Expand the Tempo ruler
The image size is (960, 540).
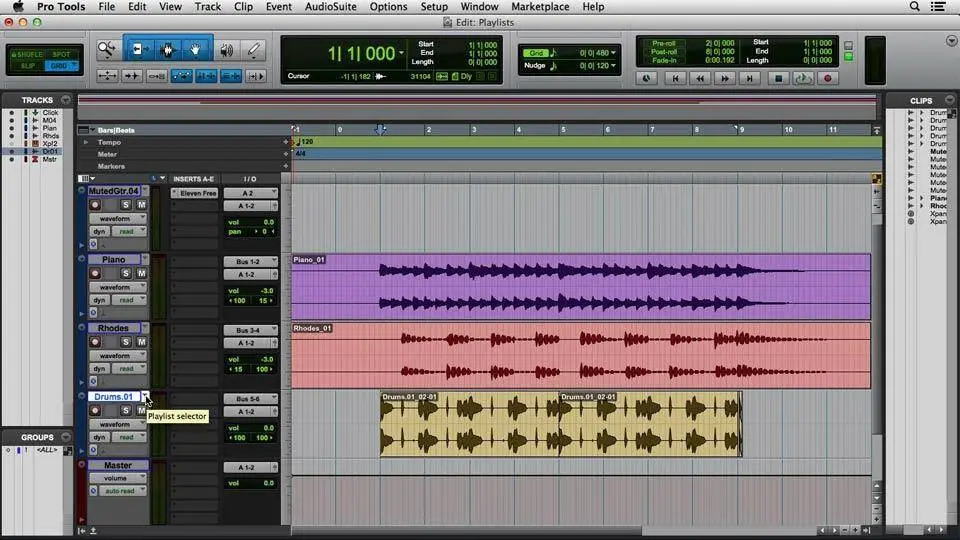[86, 142]
